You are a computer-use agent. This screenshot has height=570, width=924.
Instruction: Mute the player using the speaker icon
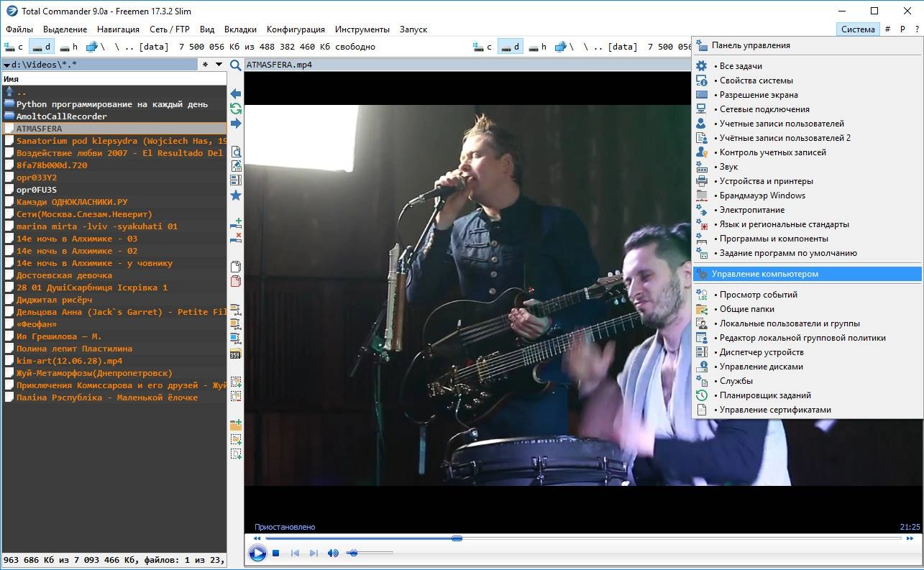click(333, 553)
